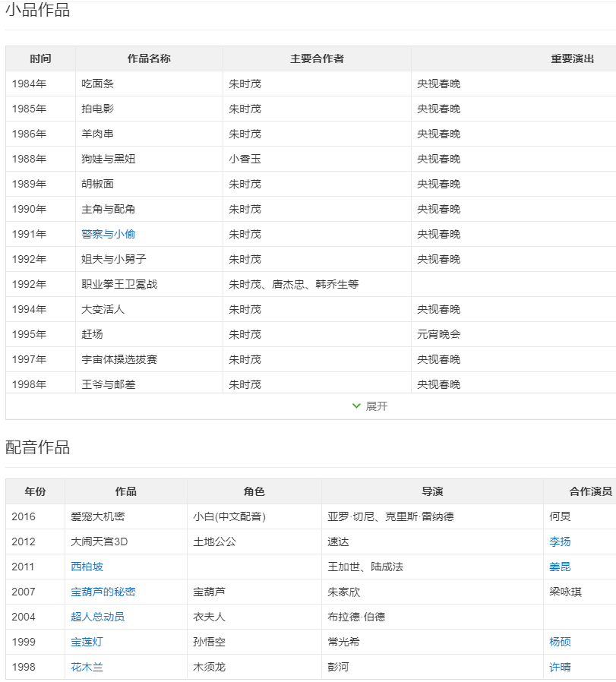Select the 爱宠大机密 cell
Screen dimensions: 616x682
click(126, 516)
